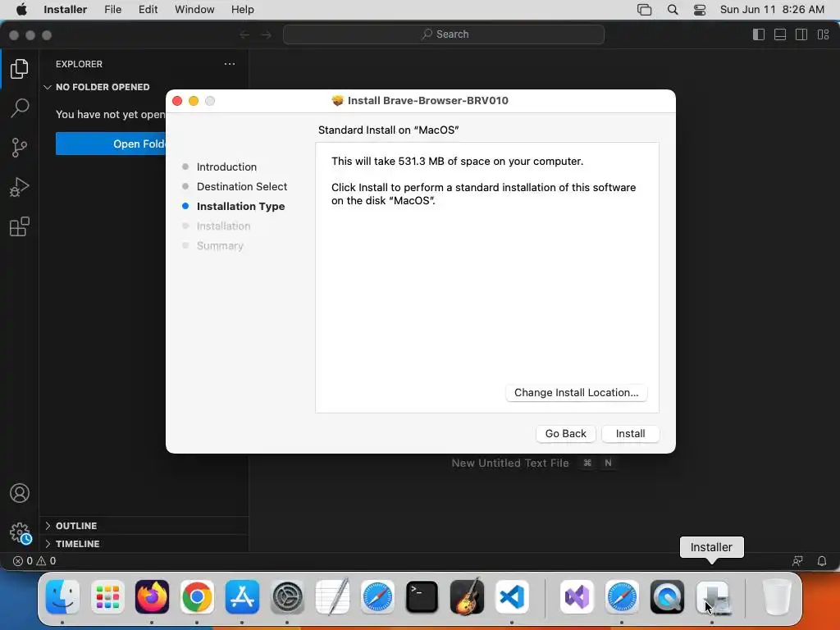Open Finder from the Dock
The width and height of the screenshot is (840, 630).
(62, 597)
